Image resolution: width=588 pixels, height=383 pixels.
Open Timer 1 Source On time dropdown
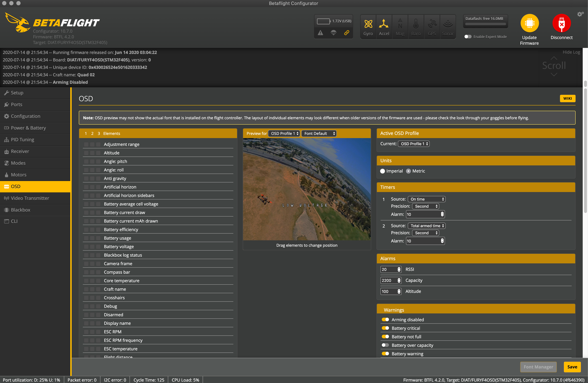point(426,199)
